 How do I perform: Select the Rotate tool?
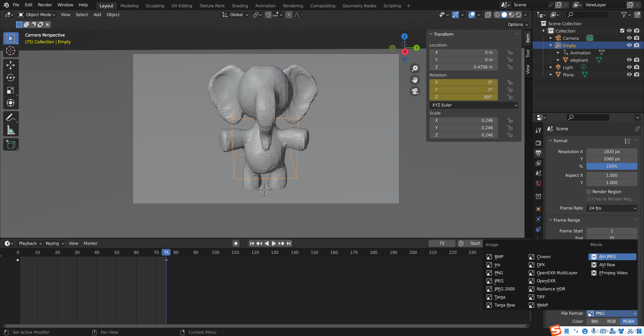click(x=11, y=78)
